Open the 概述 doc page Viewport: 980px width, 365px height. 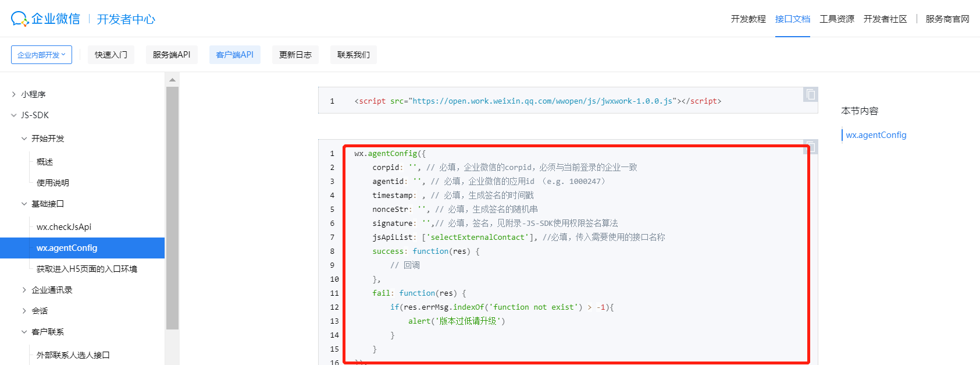(x=45, y=162)
